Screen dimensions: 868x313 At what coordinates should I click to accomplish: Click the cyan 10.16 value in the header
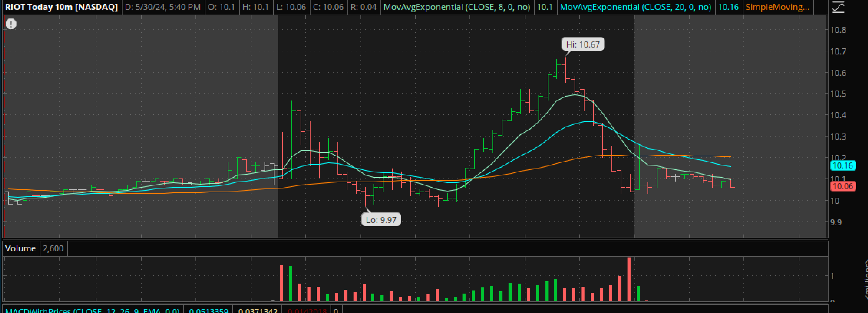tap(728, 7)
